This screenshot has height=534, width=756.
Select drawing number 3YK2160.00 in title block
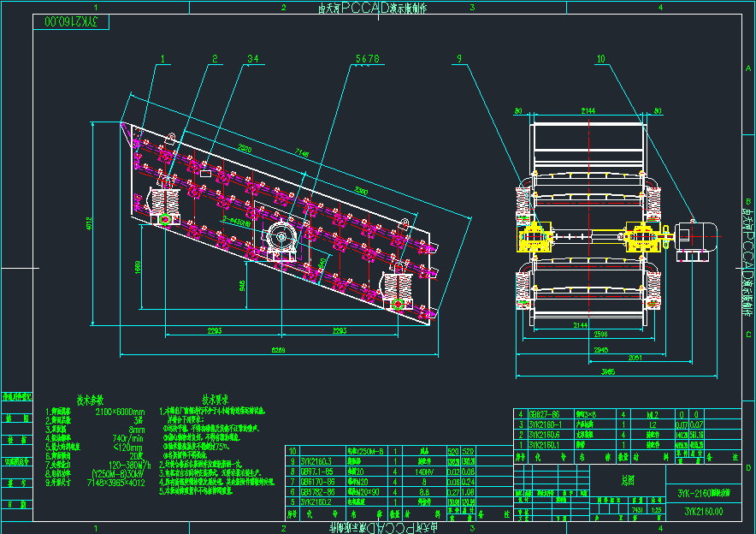pyautogui.click(x=704, y=512)
